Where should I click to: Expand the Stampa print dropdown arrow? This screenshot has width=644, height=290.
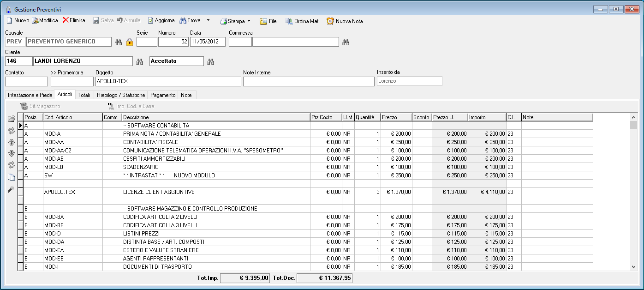pyautogui.click(x=249, y=21)
